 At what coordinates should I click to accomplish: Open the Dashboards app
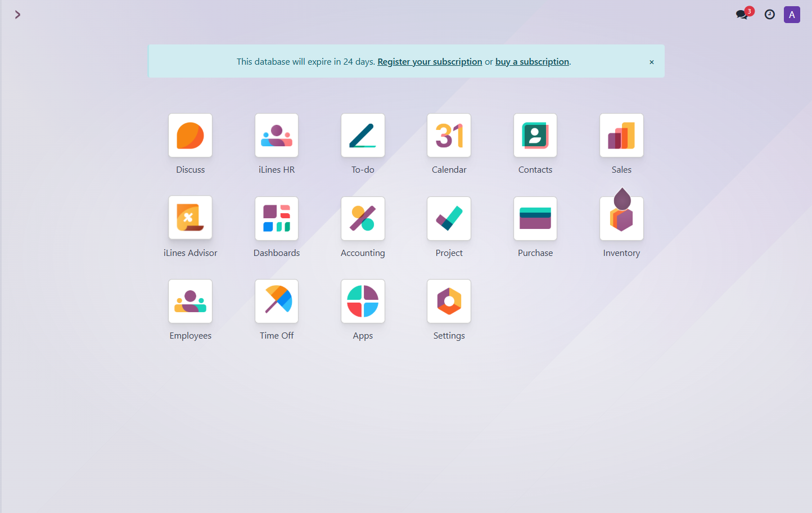pos(277,218)
